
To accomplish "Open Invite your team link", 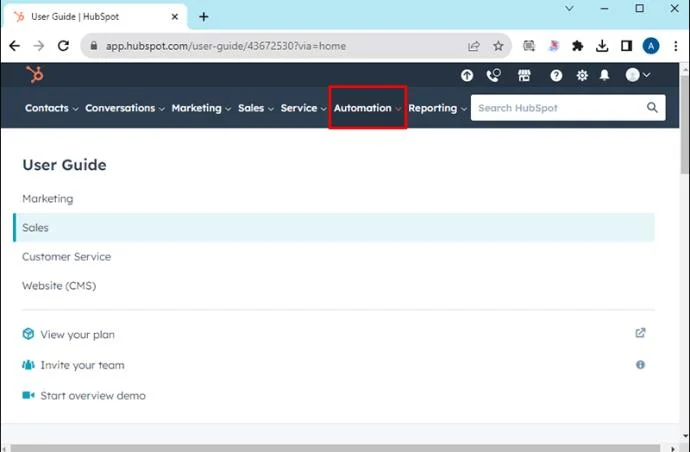I will (82, 365).
